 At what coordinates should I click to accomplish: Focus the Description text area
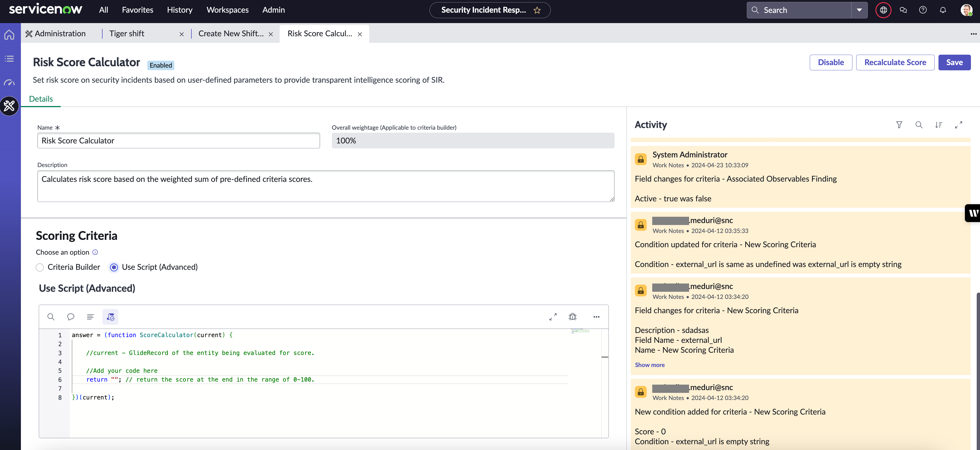(x=326, y=186)
